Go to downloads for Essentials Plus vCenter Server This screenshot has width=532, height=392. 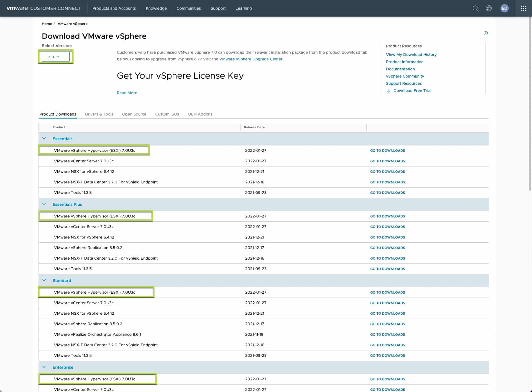(388, 227)
